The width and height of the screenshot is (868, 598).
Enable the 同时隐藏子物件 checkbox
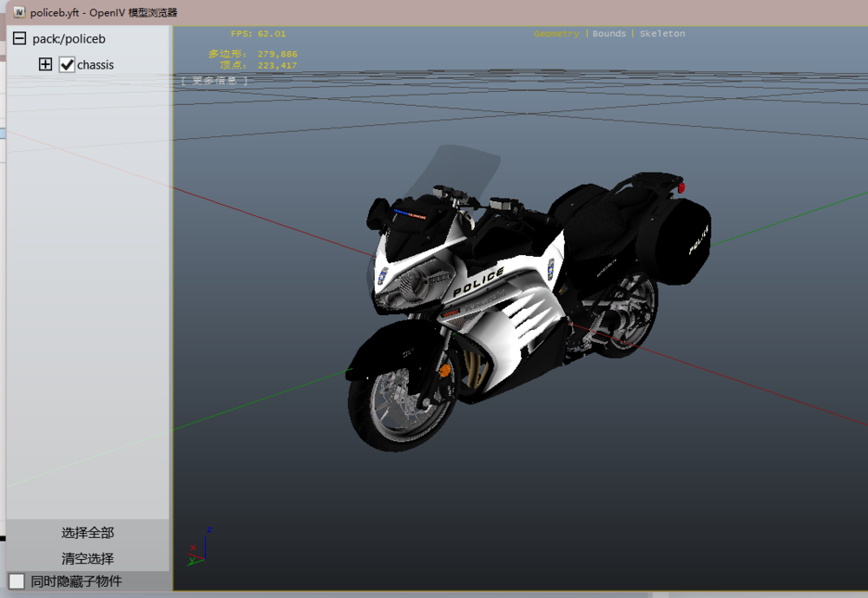[x=16, y=582]
